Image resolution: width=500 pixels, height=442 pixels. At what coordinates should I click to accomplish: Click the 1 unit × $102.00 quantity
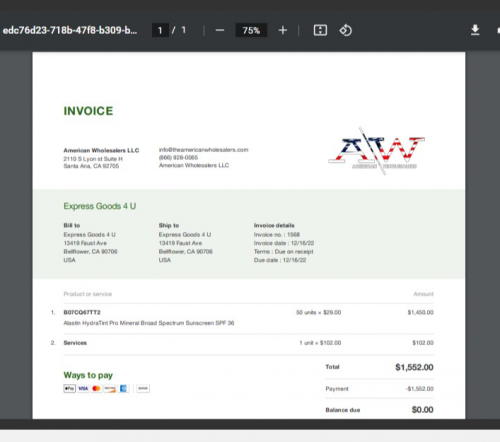[x=320, y=343]
